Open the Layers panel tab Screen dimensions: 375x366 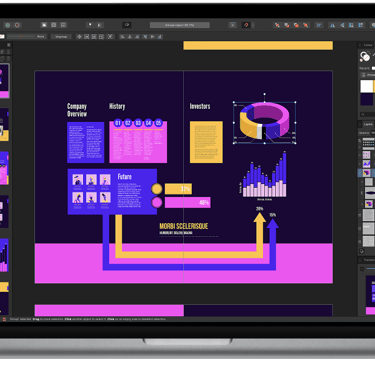(368, 124)
